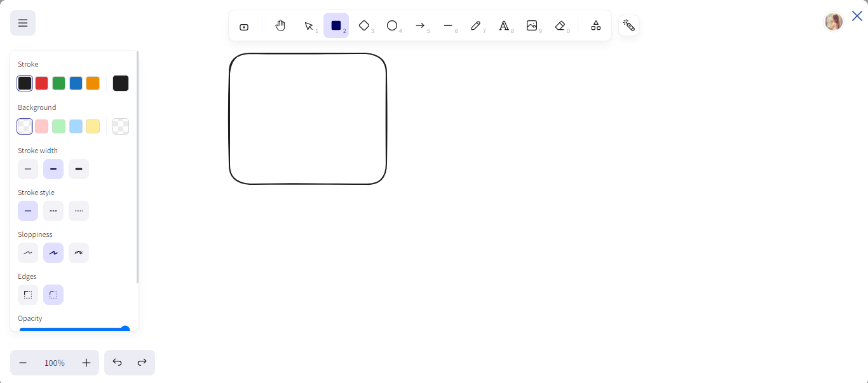Viewport: 868px width, 383px height.
Task: Select the Text tool
Action: (x=504, y=25)
